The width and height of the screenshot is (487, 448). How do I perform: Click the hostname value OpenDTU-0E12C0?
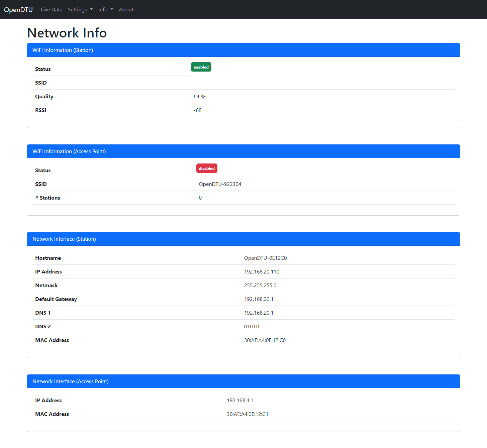click(x=265, y=258)
